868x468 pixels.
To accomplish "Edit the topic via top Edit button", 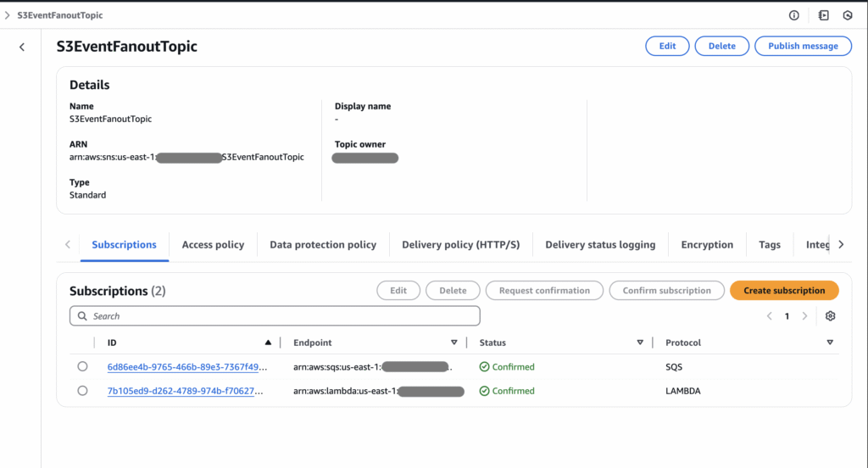I will (667, 46).
